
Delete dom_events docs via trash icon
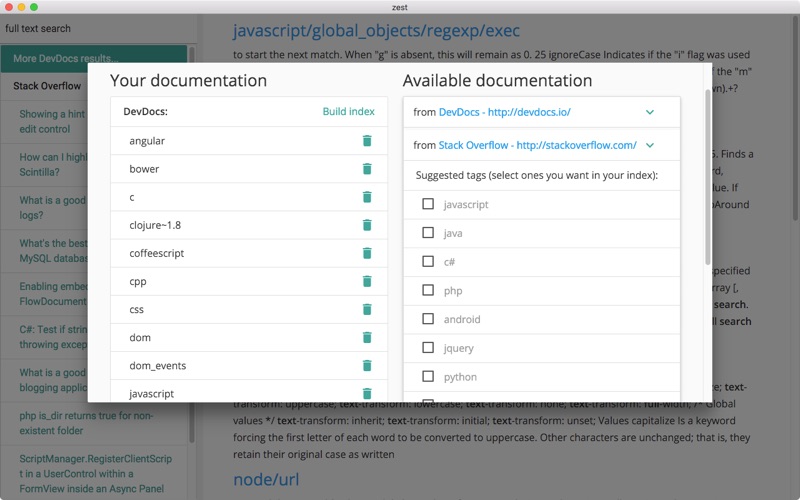coord(367,365)
